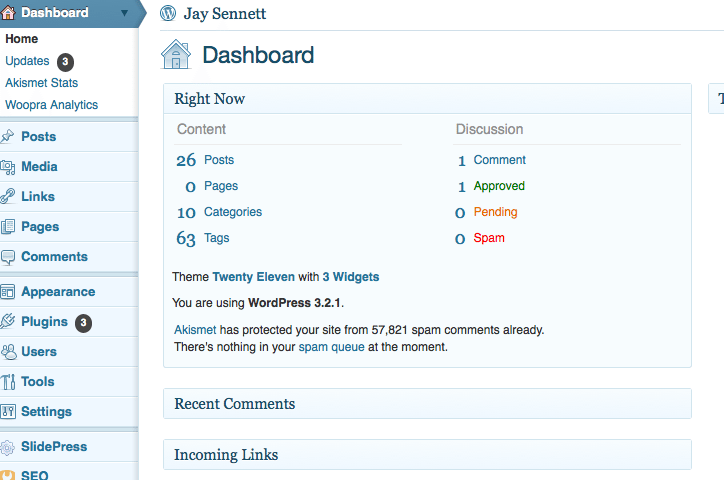724x480 pixels.
Task: Click the SEO menu icon
Action: (x=7, y=475)
